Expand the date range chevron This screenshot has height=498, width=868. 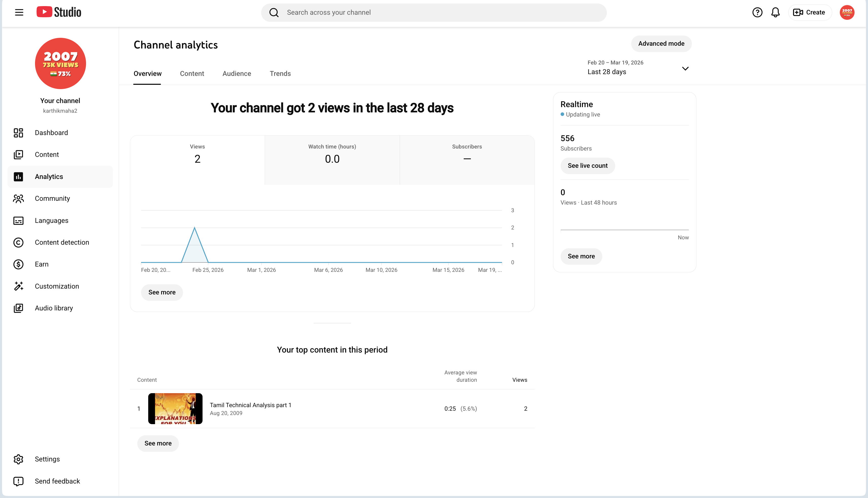pos(685,69)
